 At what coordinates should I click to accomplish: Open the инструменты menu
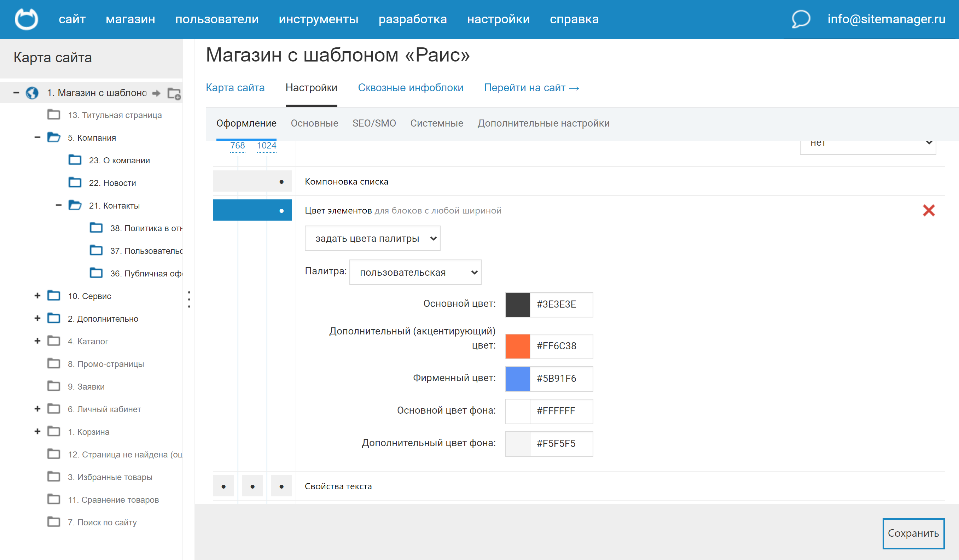point(318,19)
